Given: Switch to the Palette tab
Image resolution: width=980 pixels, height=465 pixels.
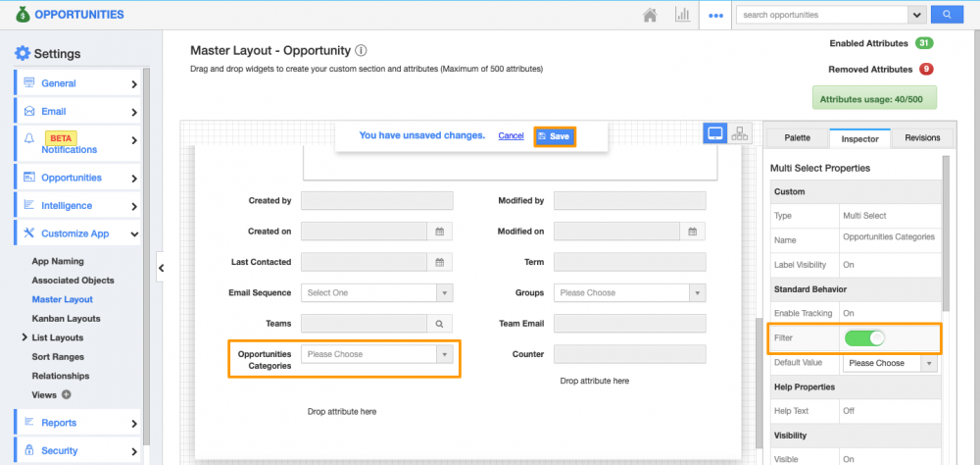Looking at the screenshot, I should 797,138.
